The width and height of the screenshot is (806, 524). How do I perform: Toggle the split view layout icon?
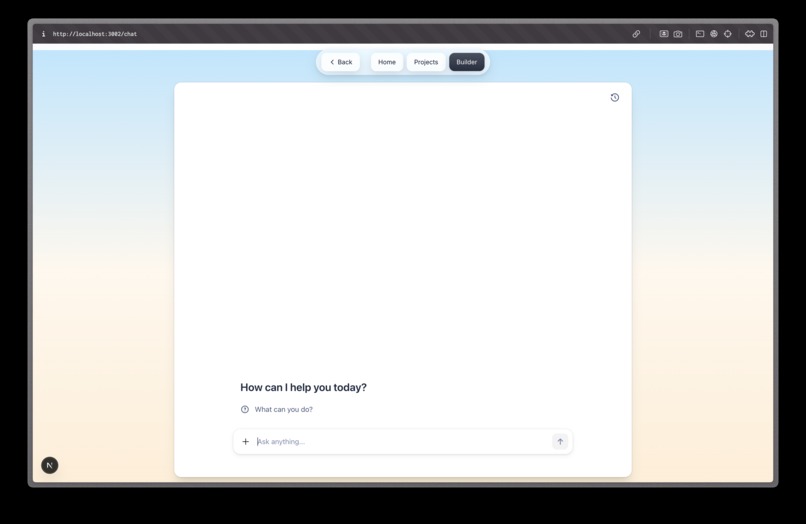coord(764,34)
